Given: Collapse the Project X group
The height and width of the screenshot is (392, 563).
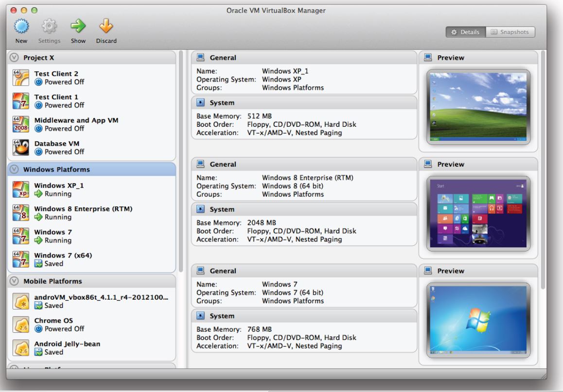Looking at the screenshot, I should (x=14, y=57).
